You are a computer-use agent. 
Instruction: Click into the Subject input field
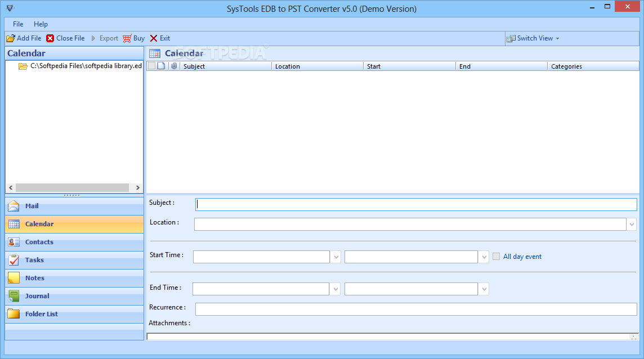[x=416, y=205]
